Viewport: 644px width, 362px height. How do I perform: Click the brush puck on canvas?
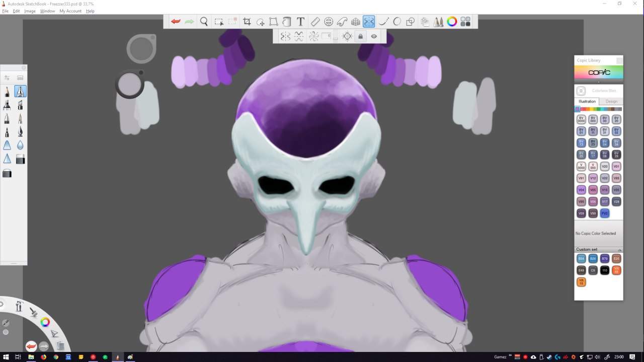(x=141, y=48)
